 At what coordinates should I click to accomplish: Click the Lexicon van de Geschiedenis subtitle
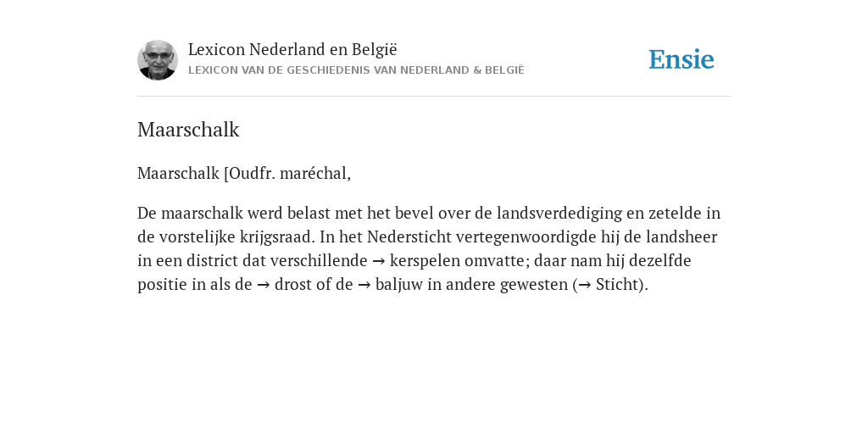[356, 70]
